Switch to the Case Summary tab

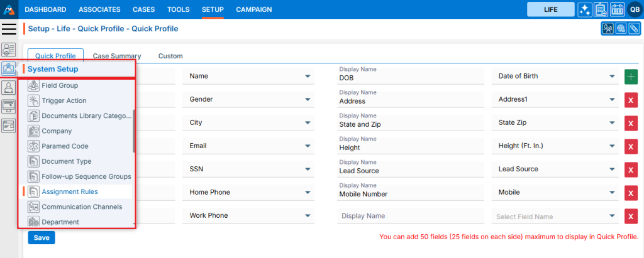click(x=117, y=56)
